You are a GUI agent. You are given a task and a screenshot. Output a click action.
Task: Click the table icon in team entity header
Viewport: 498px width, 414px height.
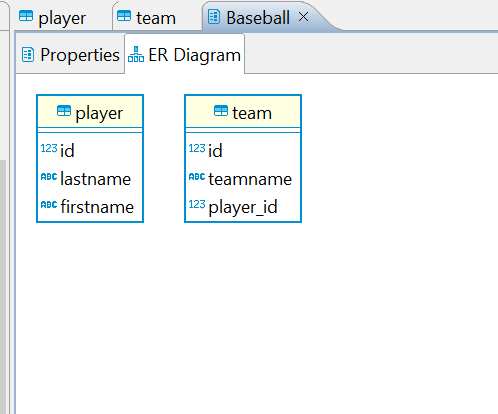point(221,111)
